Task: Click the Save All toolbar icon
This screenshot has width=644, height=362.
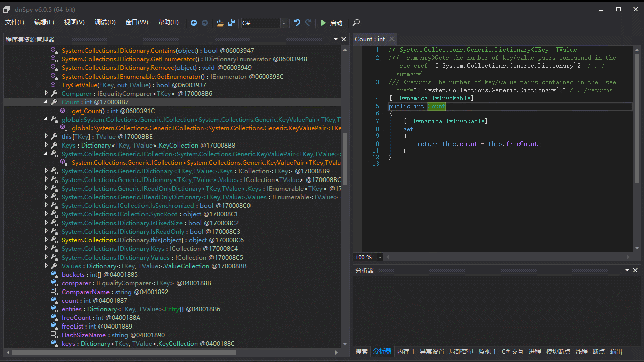Action: pyautogui.click(x=230, y=23)
